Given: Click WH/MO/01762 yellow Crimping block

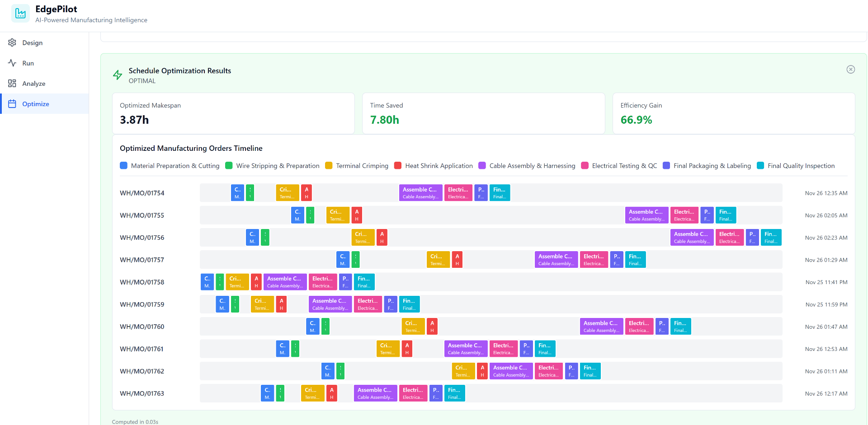Looking at the screenshot, I should pyautogui.click(x=463, y=371).
